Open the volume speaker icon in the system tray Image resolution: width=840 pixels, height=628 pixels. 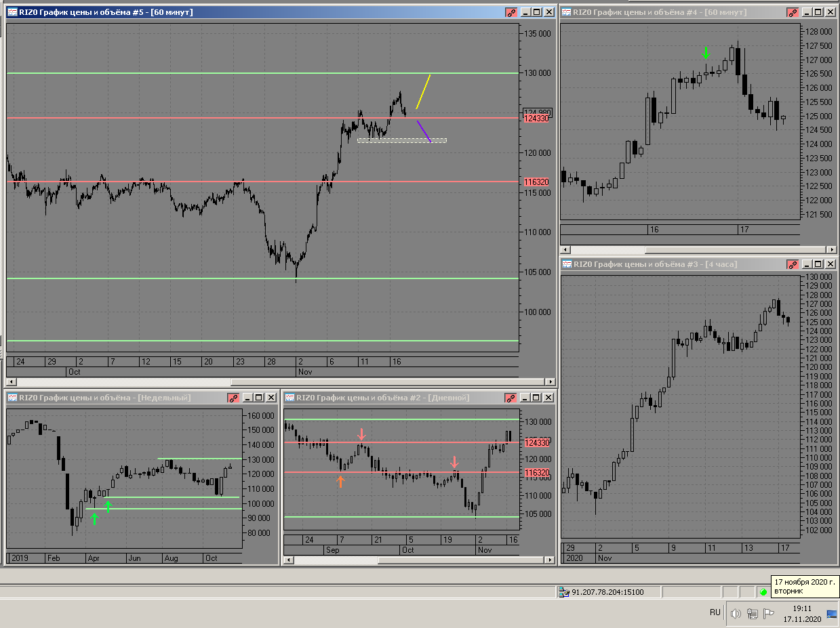tap(736, 614)
